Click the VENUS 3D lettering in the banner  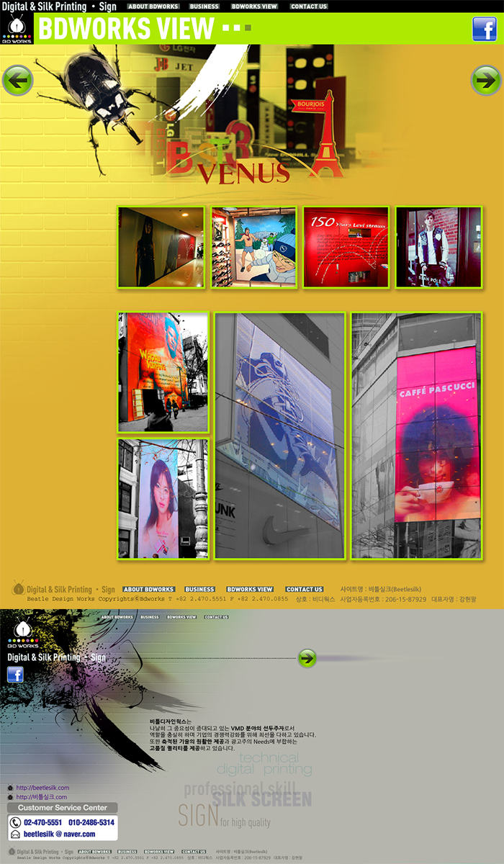tap(244, 174)
